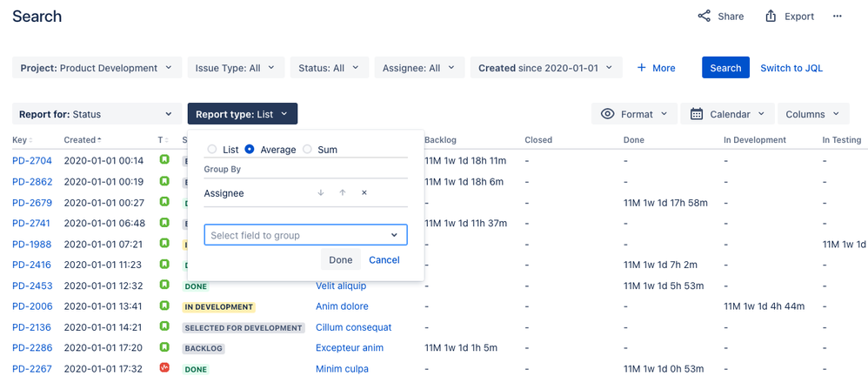Sort by the Created column header
Viewport: 868px width, 383px height.
(83, 139)
